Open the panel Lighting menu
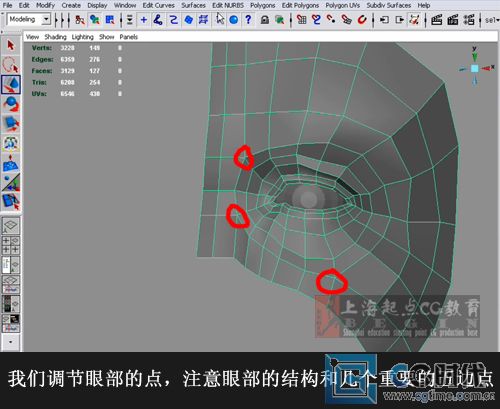The image size is (500, 409). (82, 37)
